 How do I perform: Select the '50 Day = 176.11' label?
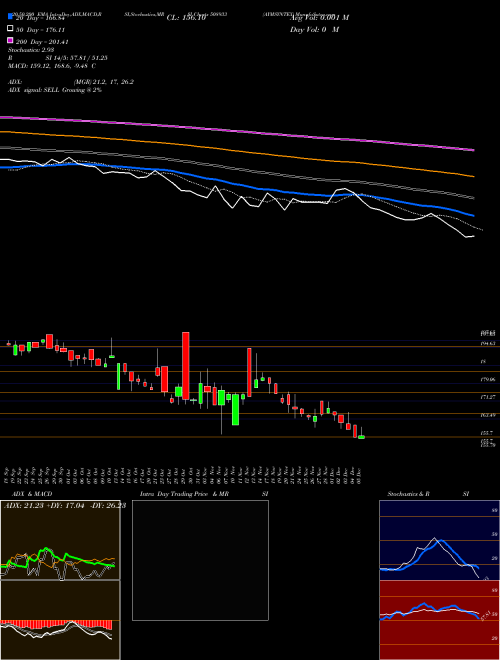pyautogui.click(x=41, y=30)
